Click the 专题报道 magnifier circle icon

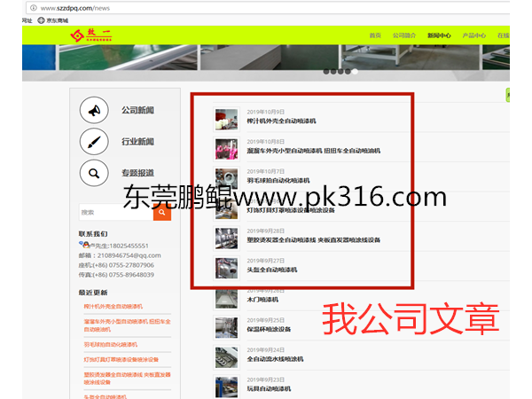[x=94, y=173]
